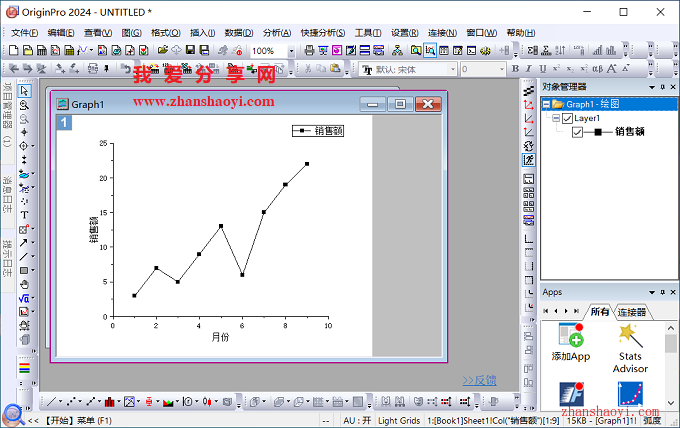
Task: Open the Open file folder icon
Action: tap(163, 51)
